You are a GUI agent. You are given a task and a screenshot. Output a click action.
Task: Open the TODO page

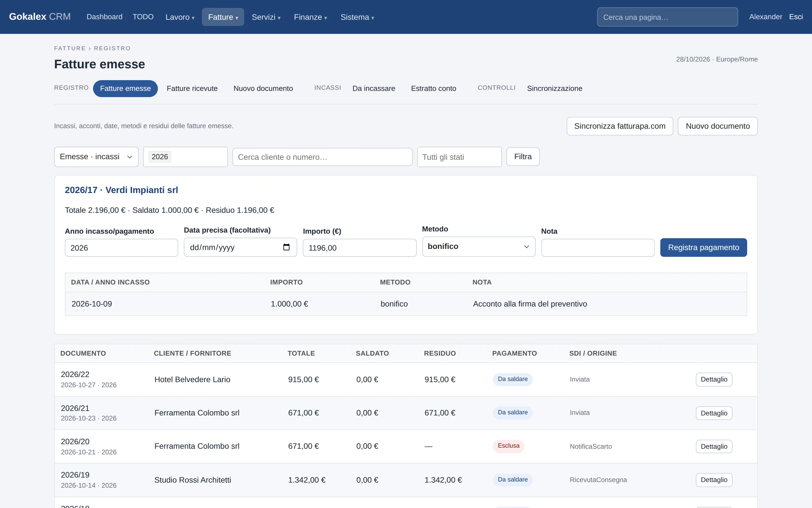[x=143, y=17]
